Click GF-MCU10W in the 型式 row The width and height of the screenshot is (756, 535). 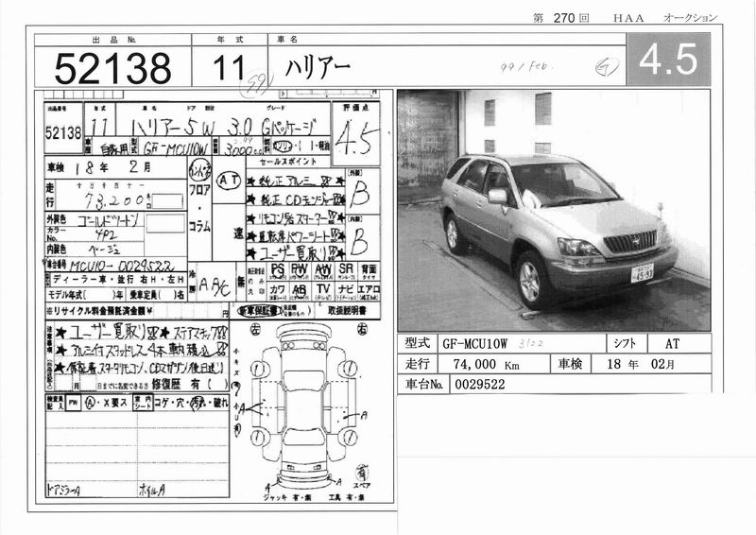[x=474, y=343]
